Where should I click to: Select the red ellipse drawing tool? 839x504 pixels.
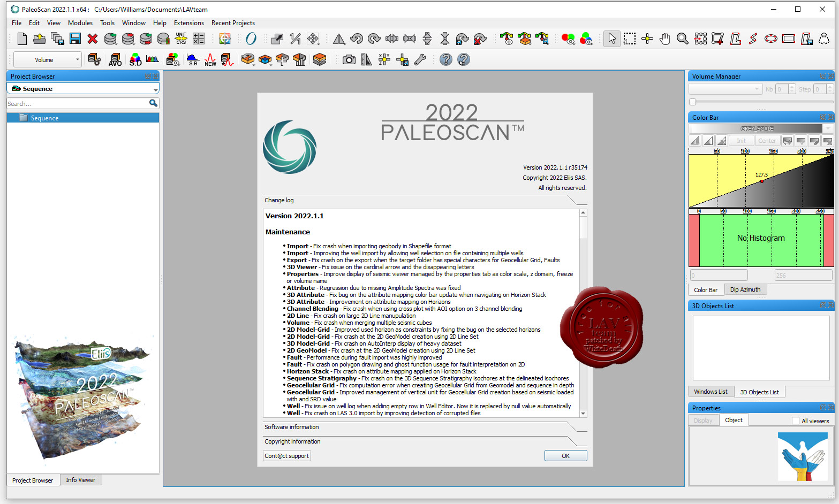tap(770, 39)
